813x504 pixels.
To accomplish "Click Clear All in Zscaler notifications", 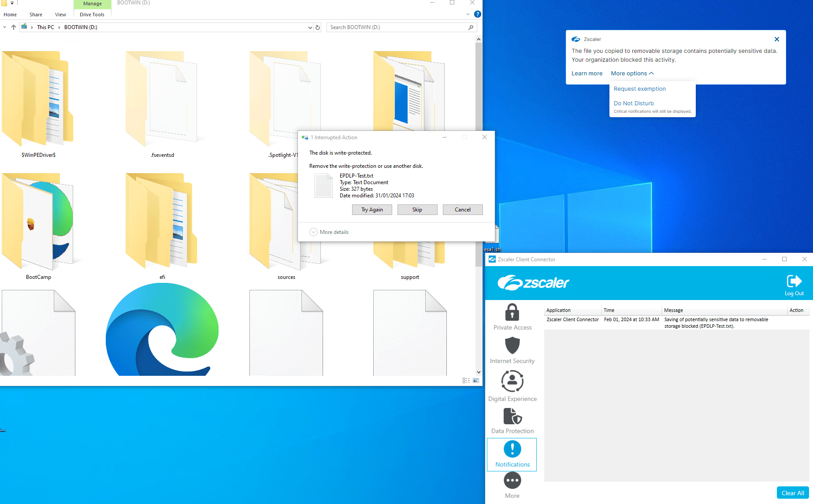I will 793,493.
